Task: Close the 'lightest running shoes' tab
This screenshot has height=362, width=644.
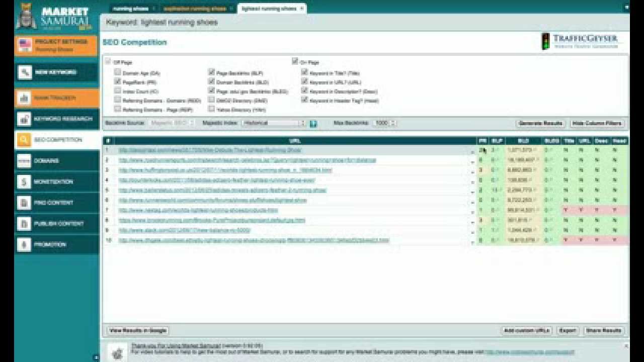Action: pyautogui.click(x=301, y=9)
